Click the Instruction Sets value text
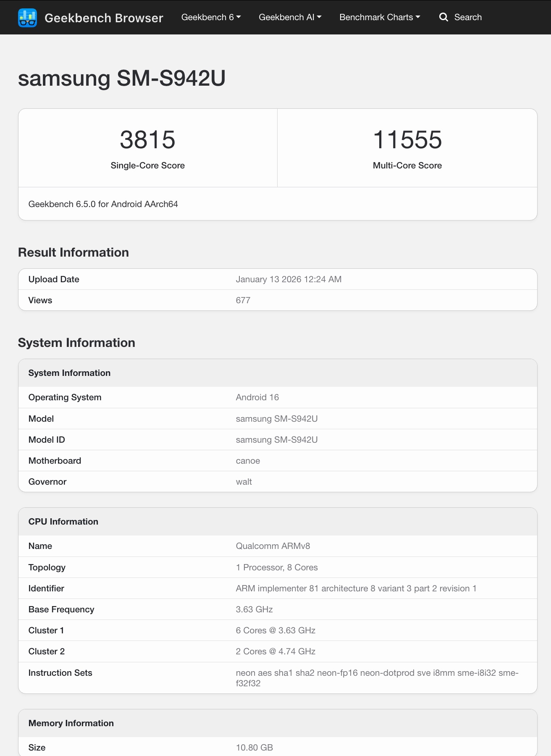Viewport: 551px width, 756px height. [377, 673]
